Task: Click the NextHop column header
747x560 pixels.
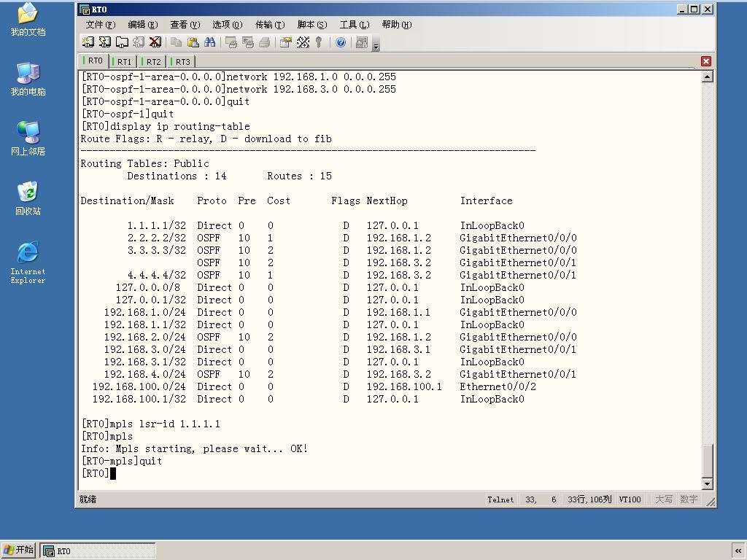Action: click(387, 201)
